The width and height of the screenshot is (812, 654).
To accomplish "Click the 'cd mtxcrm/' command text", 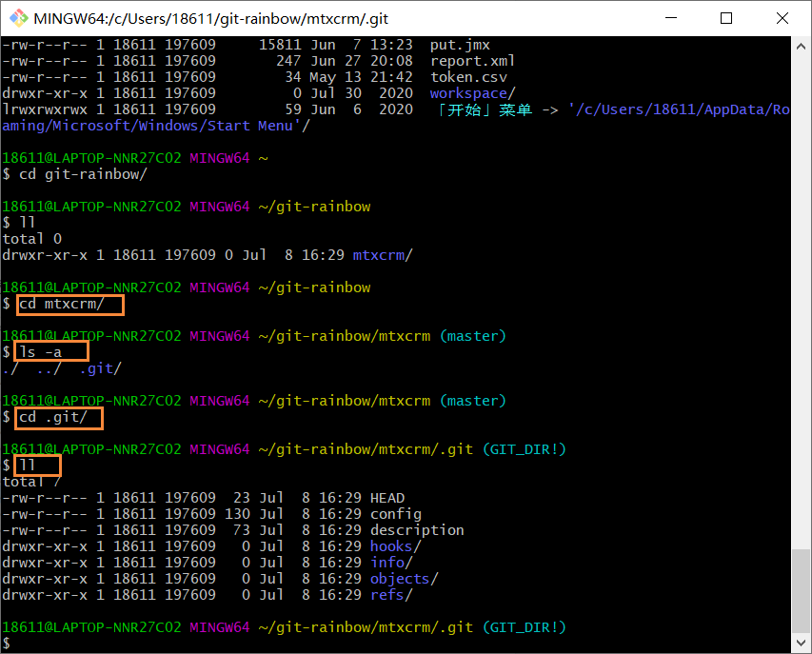I will coord(62,304).
